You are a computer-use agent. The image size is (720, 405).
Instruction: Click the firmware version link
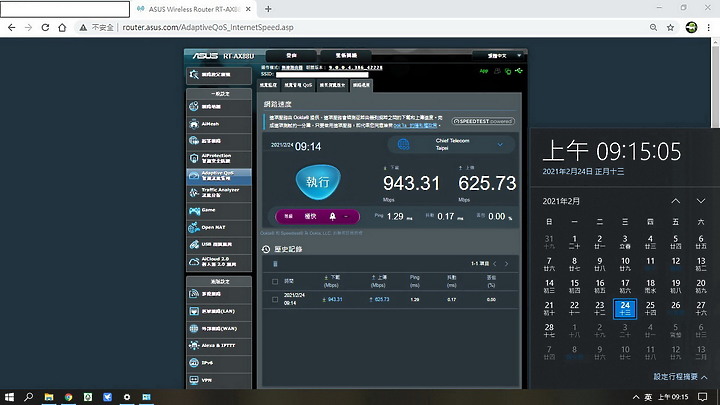pyautogui.click(x=355, y=68)
